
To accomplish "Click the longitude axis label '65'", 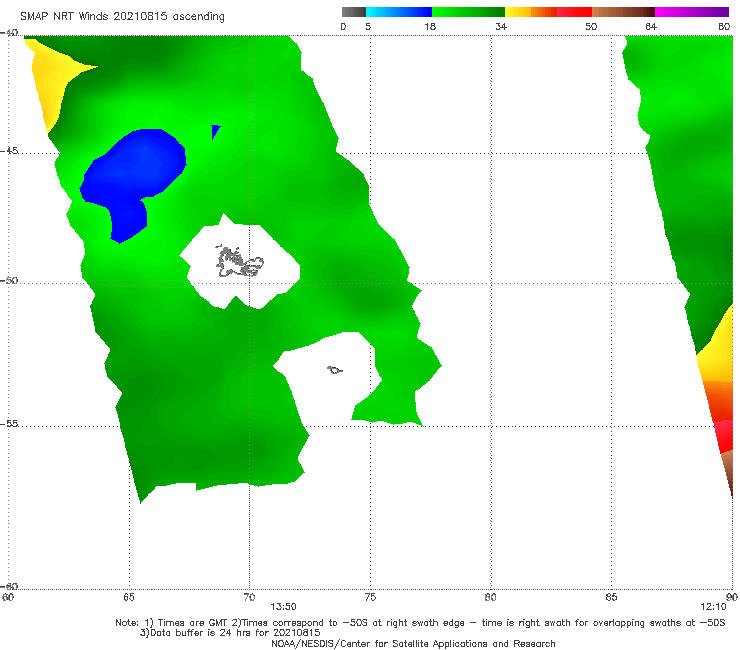I will click(x=129, y=597).
